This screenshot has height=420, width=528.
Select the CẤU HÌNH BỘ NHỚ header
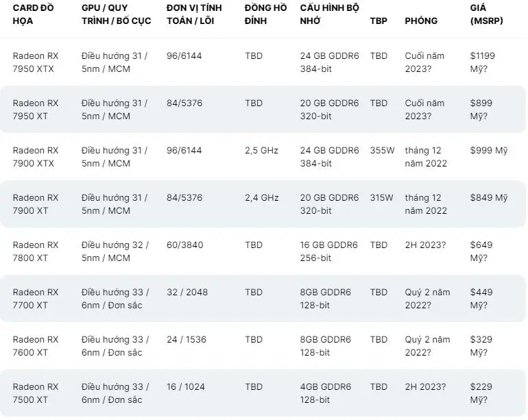click(x=329, y=14)
